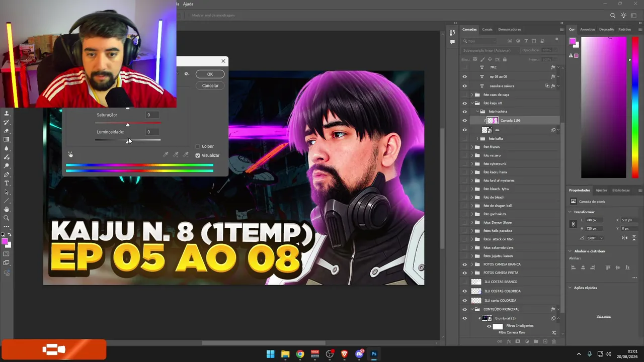This screenshot has height=362, width=644.
Task: Click the foreground color swatch in Cor panel
Action: point(572,42)
